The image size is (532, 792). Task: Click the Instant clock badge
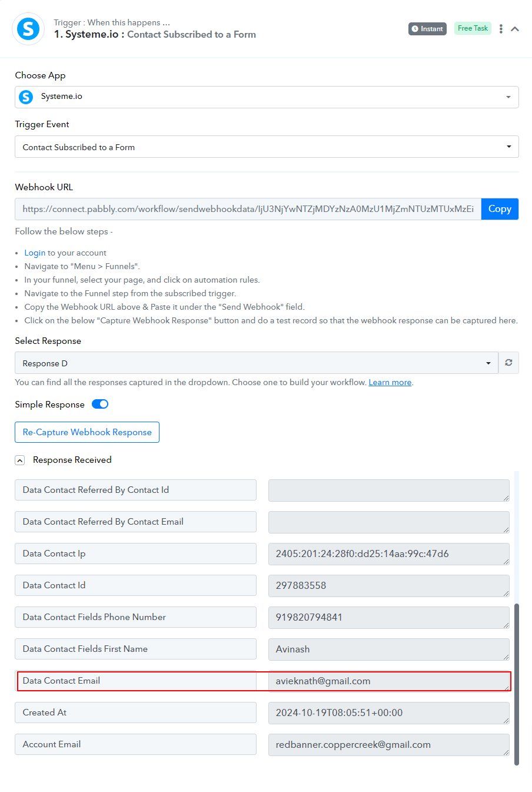427,29
